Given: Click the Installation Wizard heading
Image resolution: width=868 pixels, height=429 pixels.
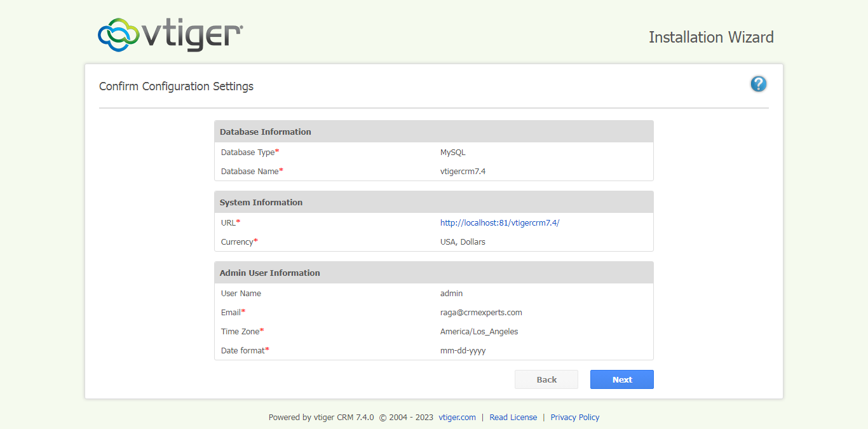Looking at the screenshot, I should tap(711, 37).
